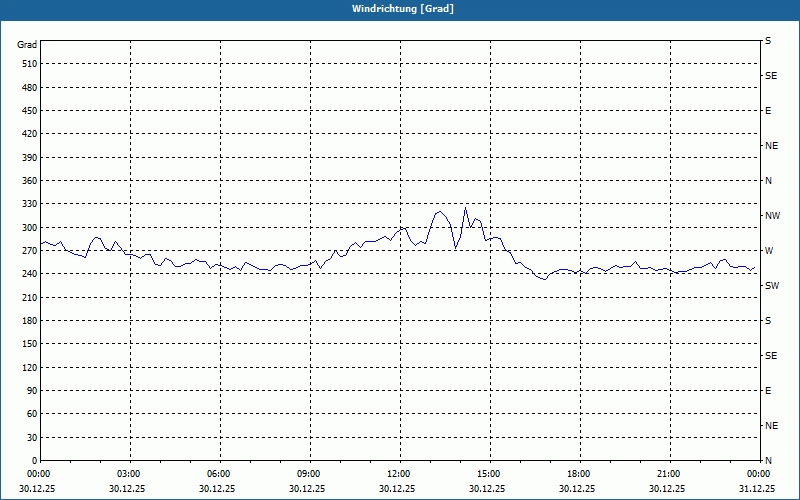Click the 300 y-axis value
800x500 pixels.
click(x=30, y=228)
